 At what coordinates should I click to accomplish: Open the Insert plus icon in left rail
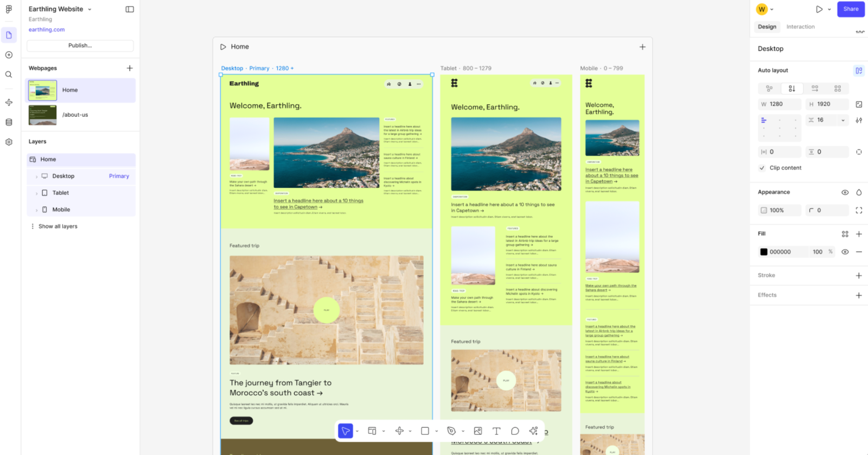9,55
